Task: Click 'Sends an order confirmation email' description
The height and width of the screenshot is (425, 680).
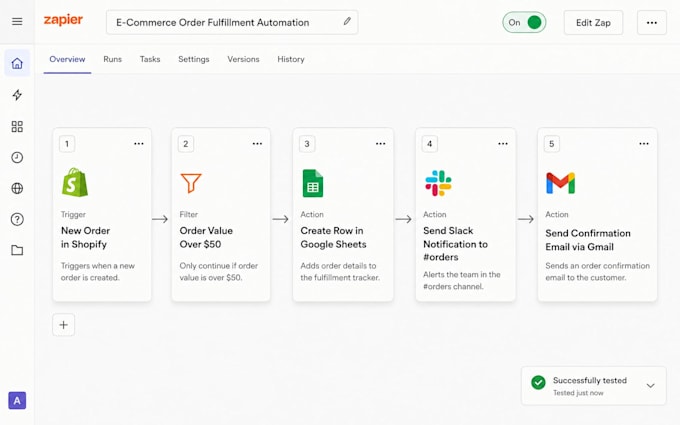Action: 597,271
